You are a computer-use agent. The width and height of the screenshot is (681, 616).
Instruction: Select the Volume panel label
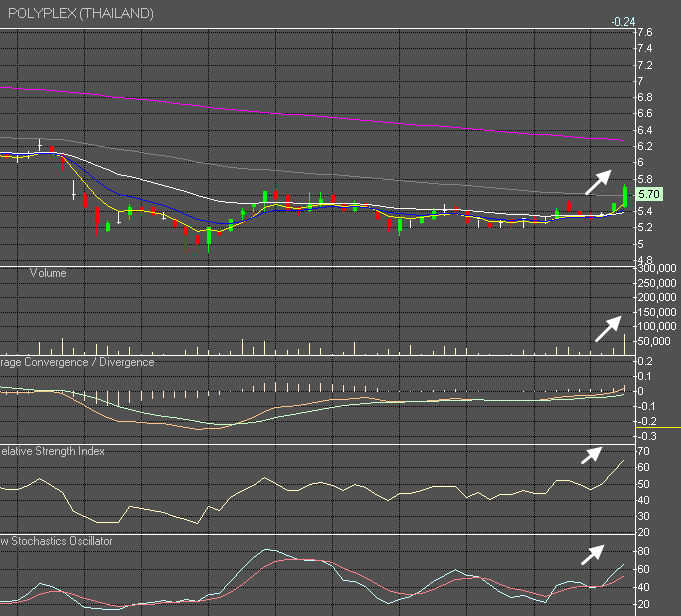click(48, 273)
